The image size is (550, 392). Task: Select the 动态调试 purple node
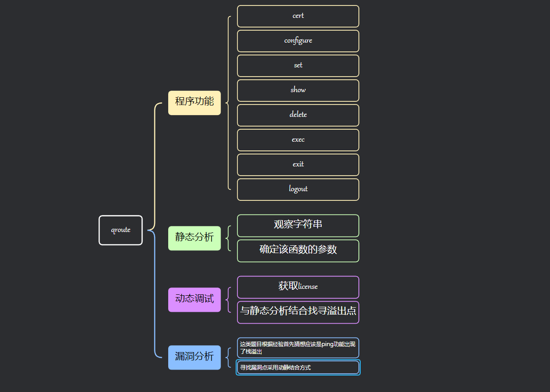[x=194, y=299]
